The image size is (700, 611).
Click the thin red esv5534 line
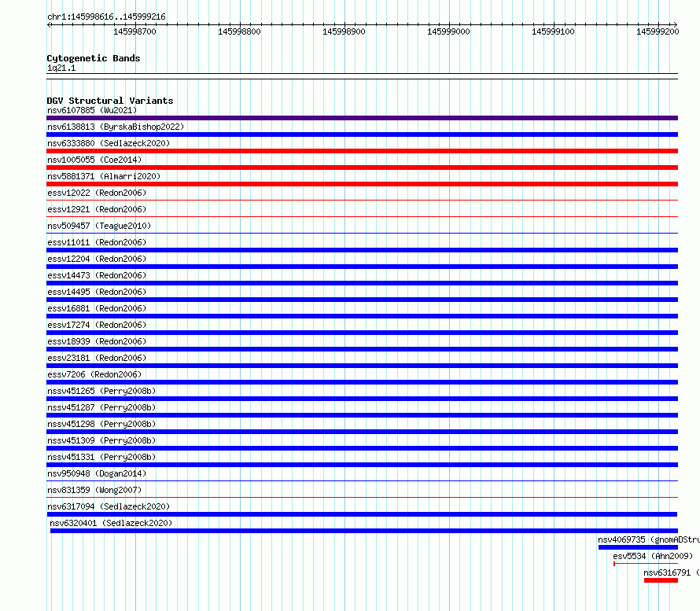coord(646,564)
